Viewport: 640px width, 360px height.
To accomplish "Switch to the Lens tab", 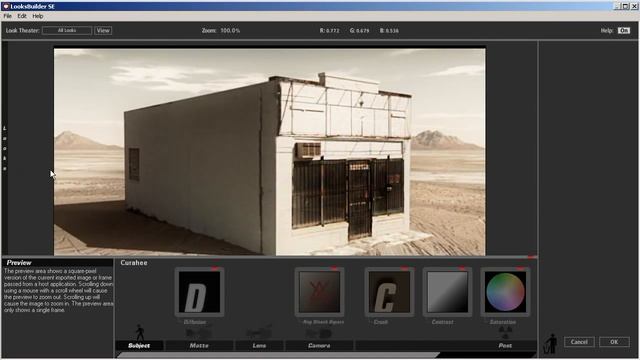I will pos(259,346).
